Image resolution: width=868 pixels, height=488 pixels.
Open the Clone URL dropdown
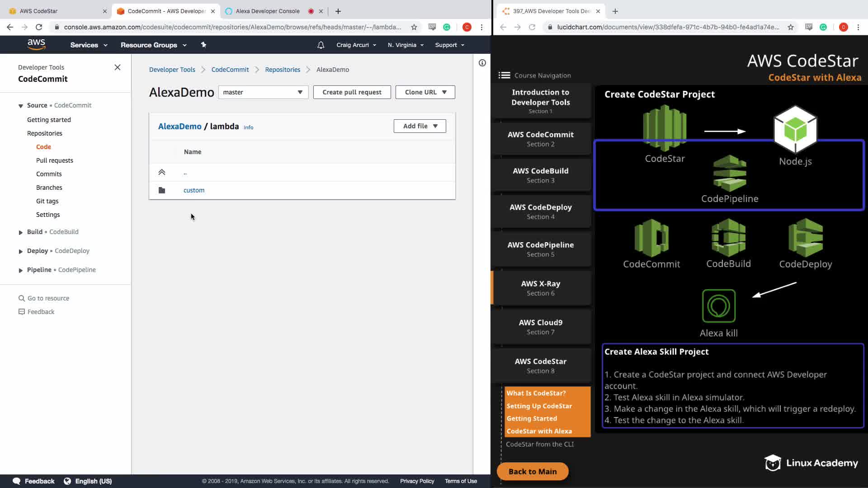click(x=425, y=92)
